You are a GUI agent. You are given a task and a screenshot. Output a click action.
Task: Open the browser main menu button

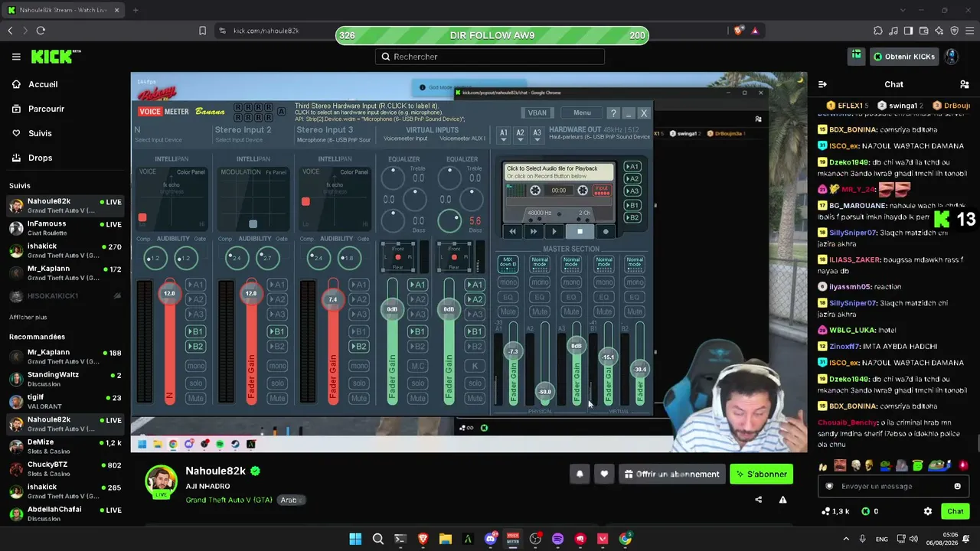969,31
